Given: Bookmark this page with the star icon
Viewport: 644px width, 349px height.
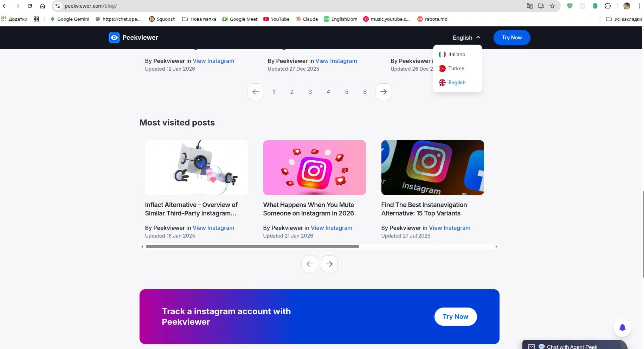Looking at the screenshot, I should 552,6.
